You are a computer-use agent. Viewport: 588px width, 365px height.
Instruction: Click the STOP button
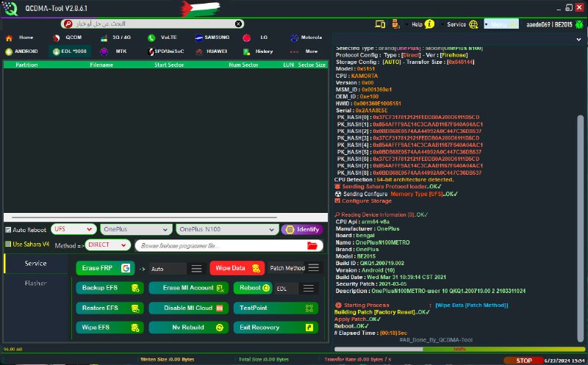pos(524,361)
